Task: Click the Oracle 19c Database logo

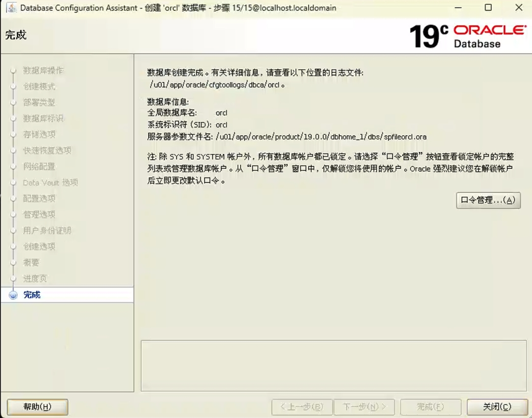Action: pos(467,36)
